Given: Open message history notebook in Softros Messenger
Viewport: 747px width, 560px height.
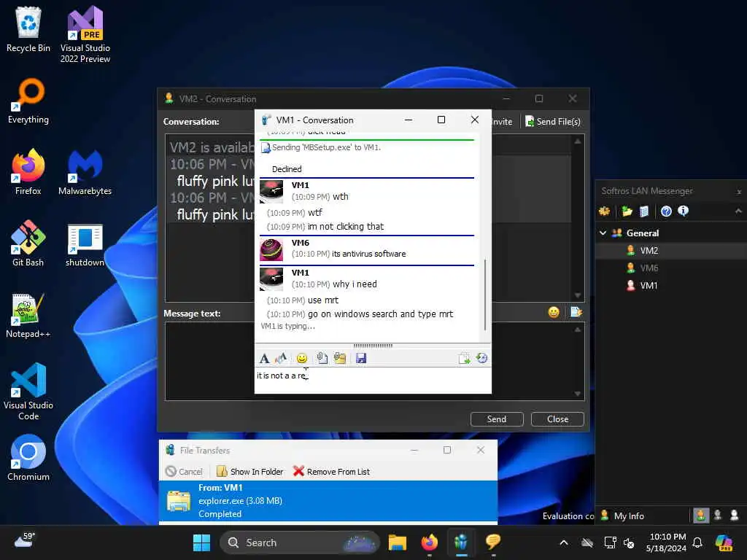Looking at the screenshot, I should [644, 211].
